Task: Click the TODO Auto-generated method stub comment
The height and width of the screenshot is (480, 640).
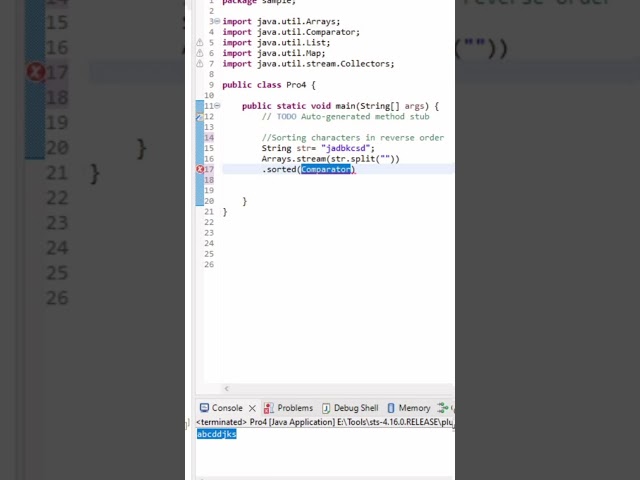Action: coord(345,117)
